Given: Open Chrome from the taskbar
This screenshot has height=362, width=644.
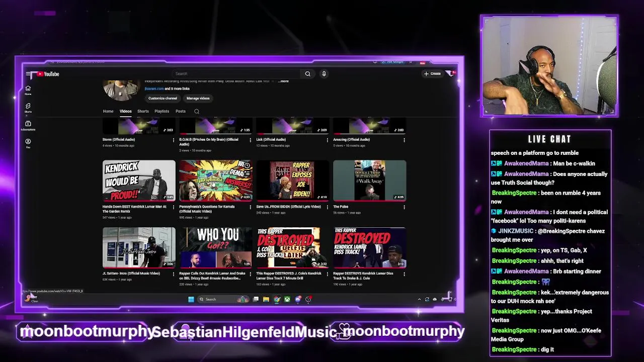Looking at the screenshot, I should [x=277, y=299].
